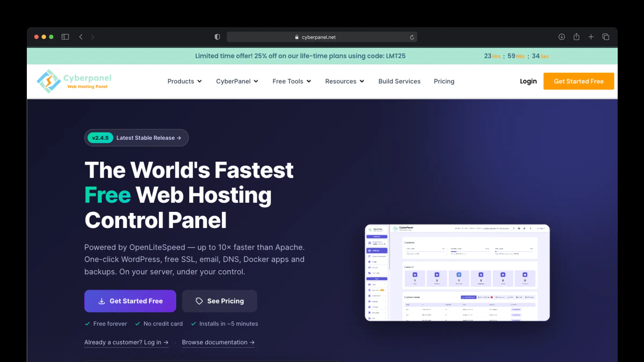Click the orange Get Started Free button
The image size is (644, 362).
(579, 81)
